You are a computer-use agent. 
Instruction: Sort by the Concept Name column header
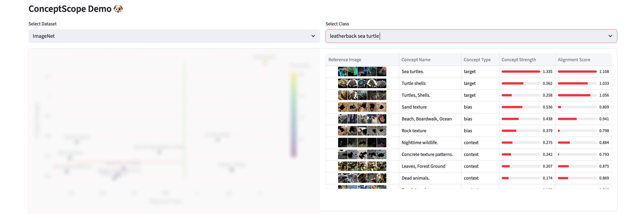point(416,60)
